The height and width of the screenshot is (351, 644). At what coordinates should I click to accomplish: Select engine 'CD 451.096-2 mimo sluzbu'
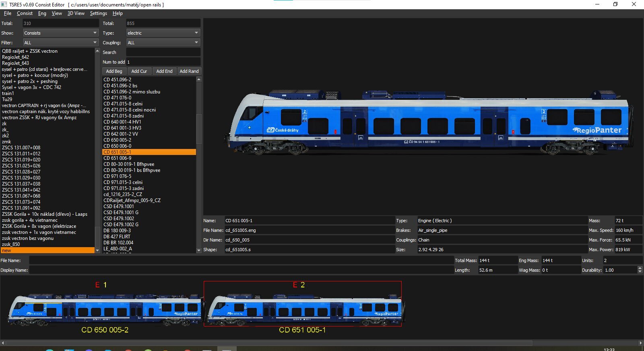149,92
